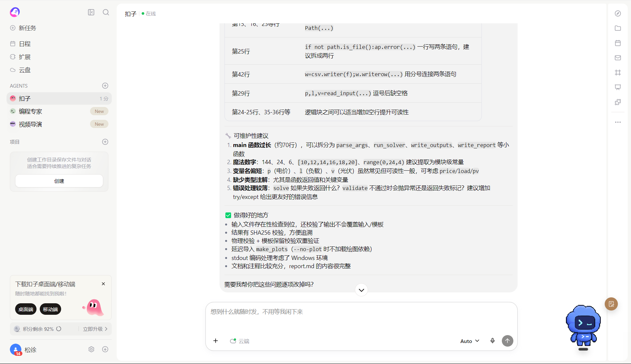Screen dimensions: 631x364
Task: Click the 桌面端 download button
Action: coord(26,309)
